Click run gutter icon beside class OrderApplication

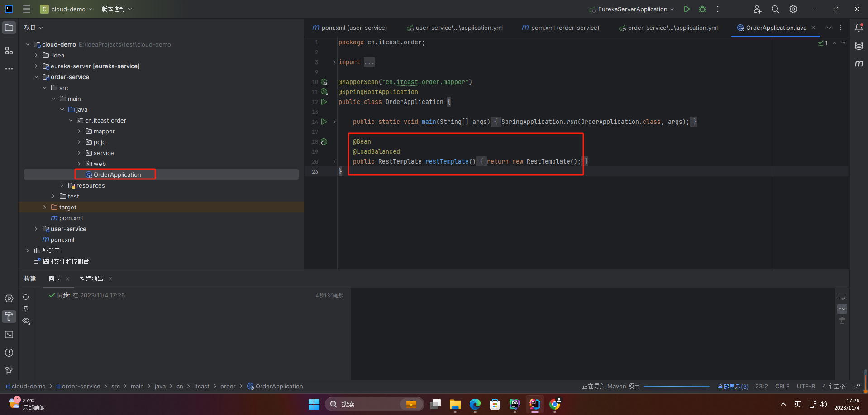point(324,102)
